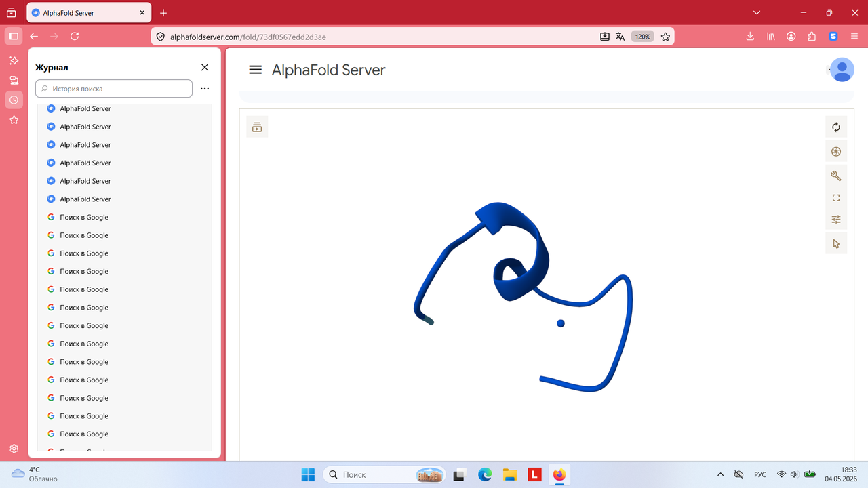
Task: Launch Microsoft Edge from taskbar
Action: point(484,474)
